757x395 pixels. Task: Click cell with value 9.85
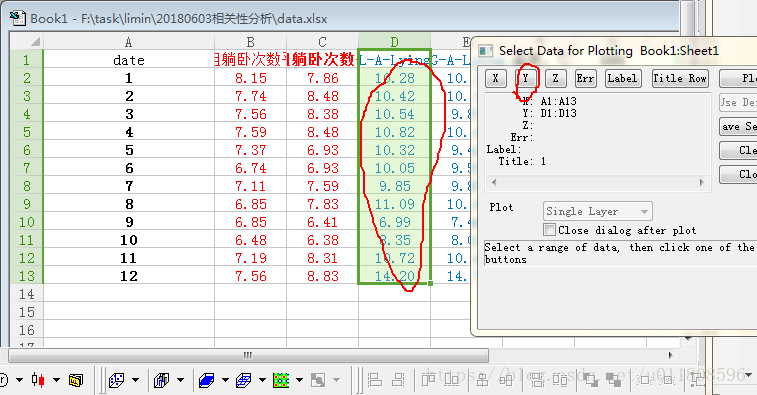[x=394, y=186]
